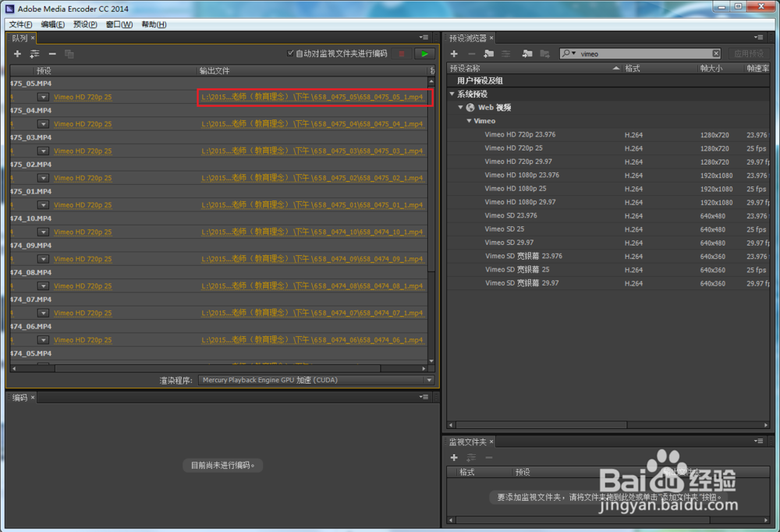Delete the selected preset in the Preset Browser

tap(472, 54)
